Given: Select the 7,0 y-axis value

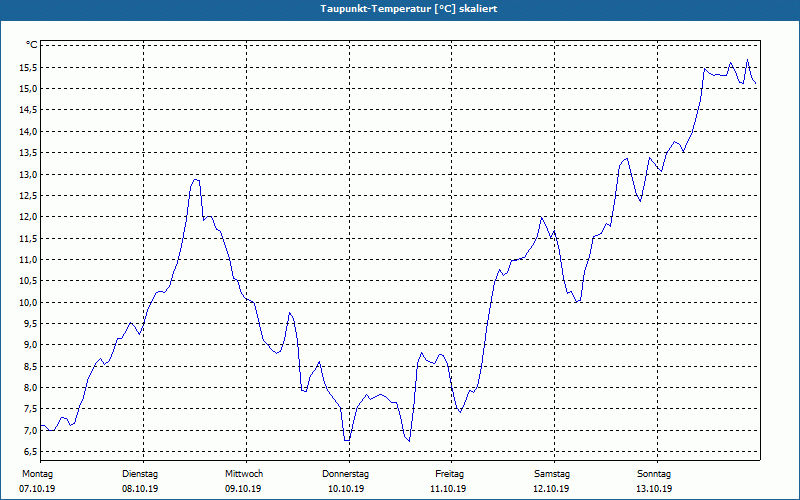Looking at the screenshot, I should tap(30, 431).
